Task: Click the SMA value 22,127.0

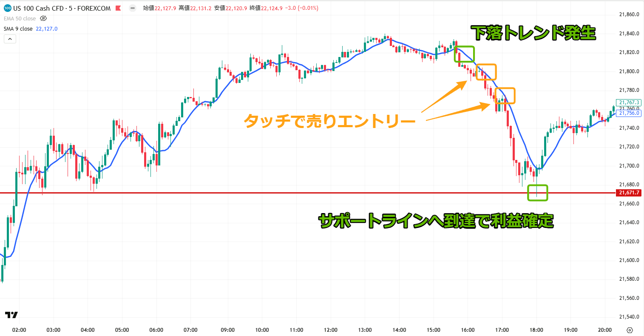Action: click(x=47, y=28)
